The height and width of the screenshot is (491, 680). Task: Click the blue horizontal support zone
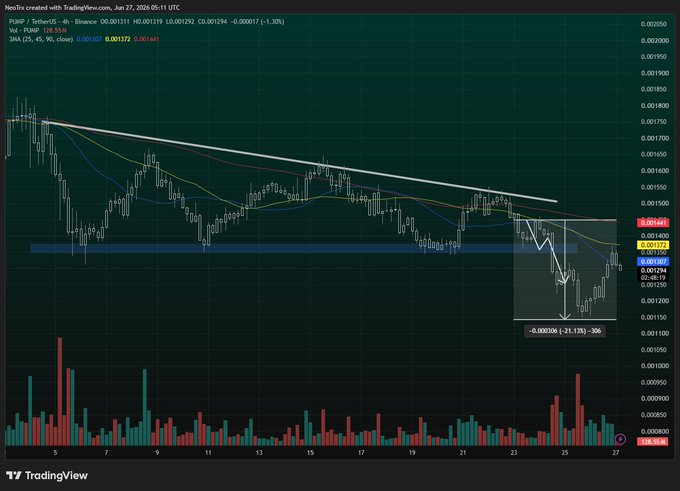(x=304, y=248)
